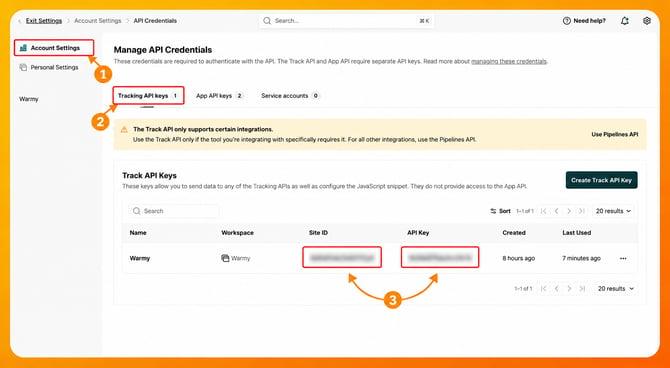This screenshot has width=670, height=368.
Task: Click the Warmy workspace cell in table
Action: click(236, 258)
